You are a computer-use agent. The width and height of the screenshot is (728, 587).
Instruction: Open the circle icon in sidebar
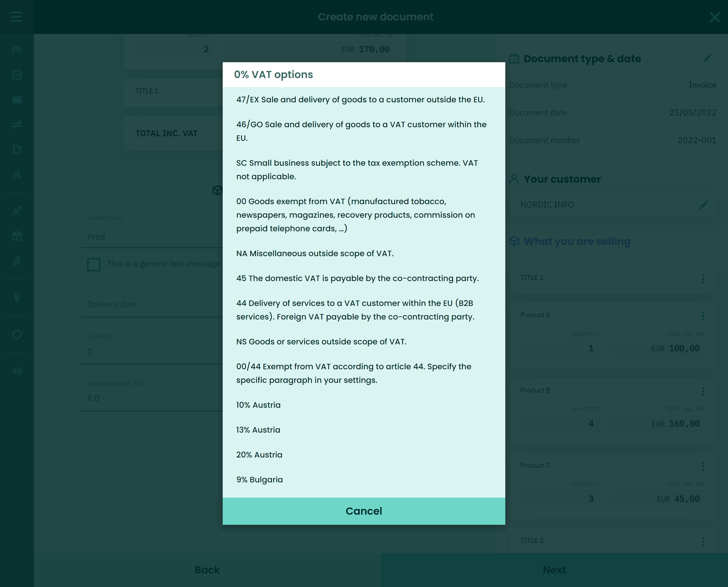pos(17,334)
